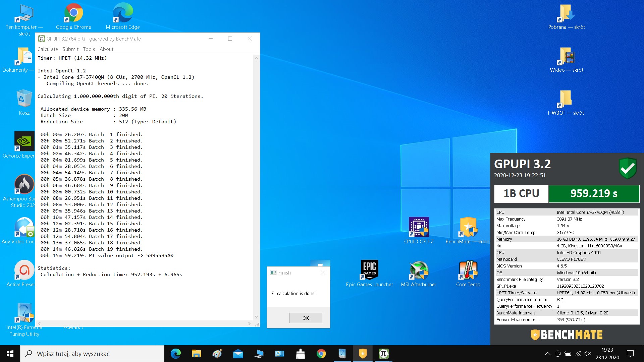
Task: Select Google Chrome desktop shortcut
Action: pos(73,16)
